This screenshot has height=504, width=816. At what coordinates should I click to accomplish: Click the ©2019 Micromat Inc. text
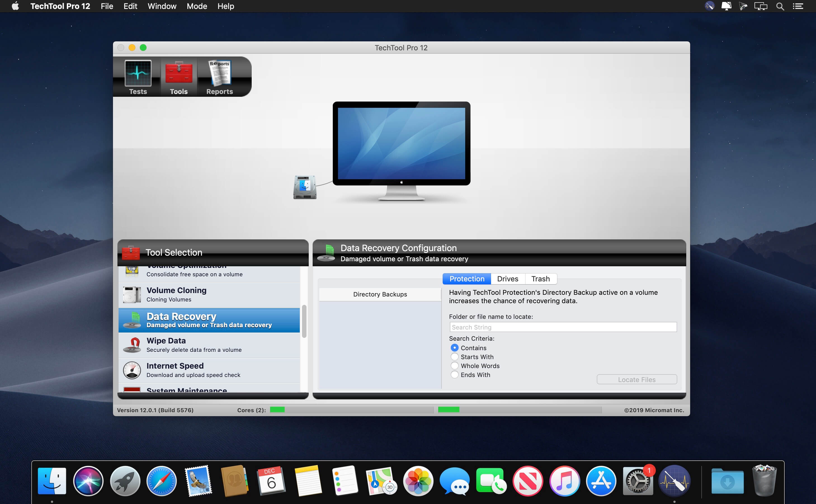(654, 410)
